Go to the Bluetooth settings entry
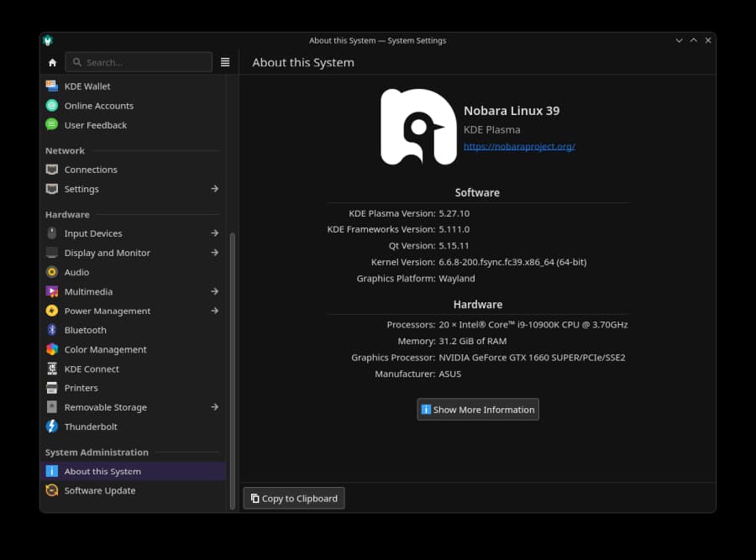 (x=134, y=330)
